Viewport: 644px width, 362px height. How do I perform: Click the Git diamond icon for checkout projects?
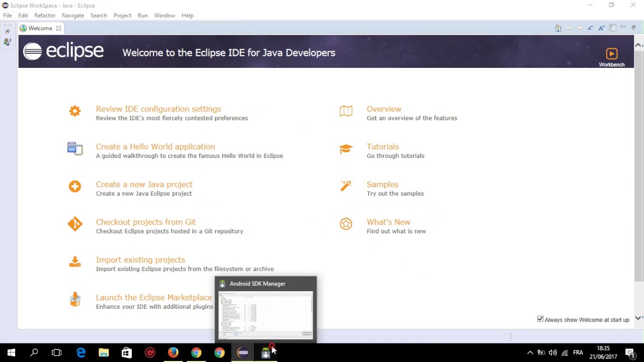[x=75, y=224]
